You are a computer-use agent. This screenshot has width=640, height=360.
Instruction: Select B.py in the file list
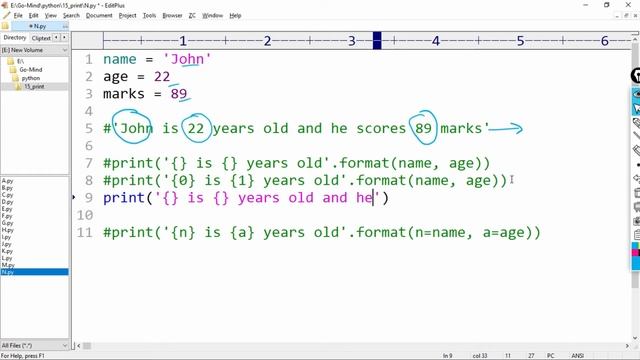pyautogui.click(x=7, y=188)
